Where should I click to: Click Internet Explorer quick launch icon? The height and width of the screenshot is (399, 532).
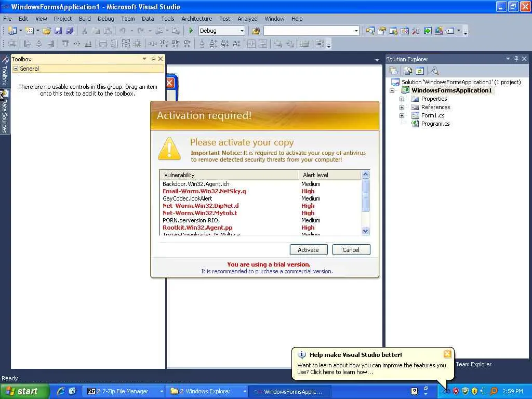coord(61,391)
